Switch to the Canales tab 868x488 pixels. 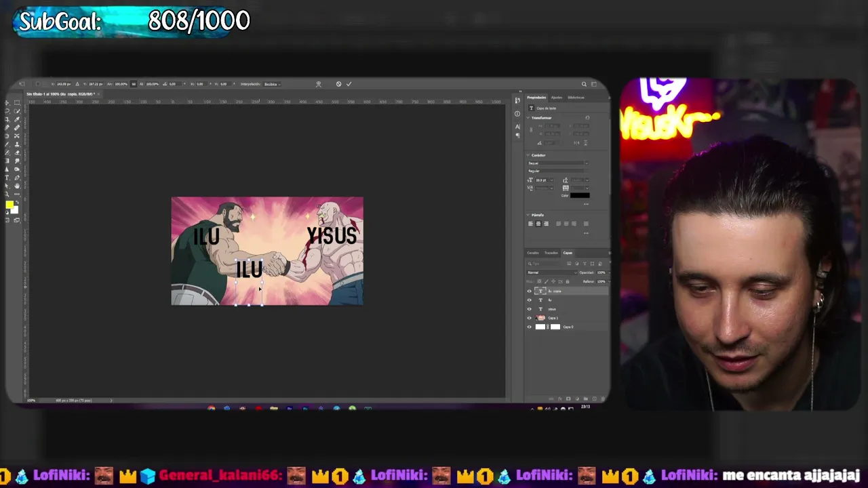coord(534,253)
